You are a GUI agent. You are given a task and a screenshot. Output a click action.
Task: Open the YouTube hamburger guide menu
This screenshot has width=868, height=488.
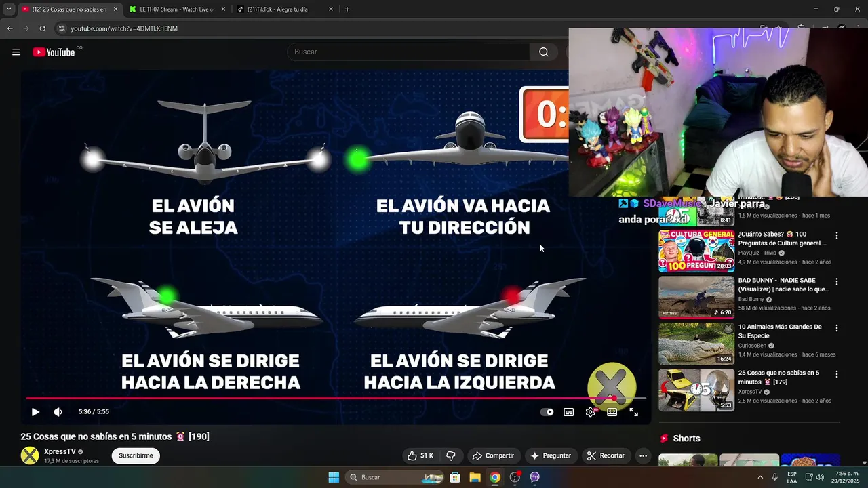click(x=16, y=52)
